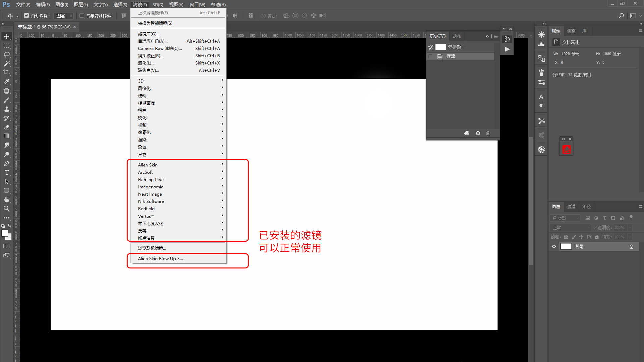Viewport: 644px width, 362px height.
Task: Toggle the auto-select checkbox (自动选择)
Action: 26,16
